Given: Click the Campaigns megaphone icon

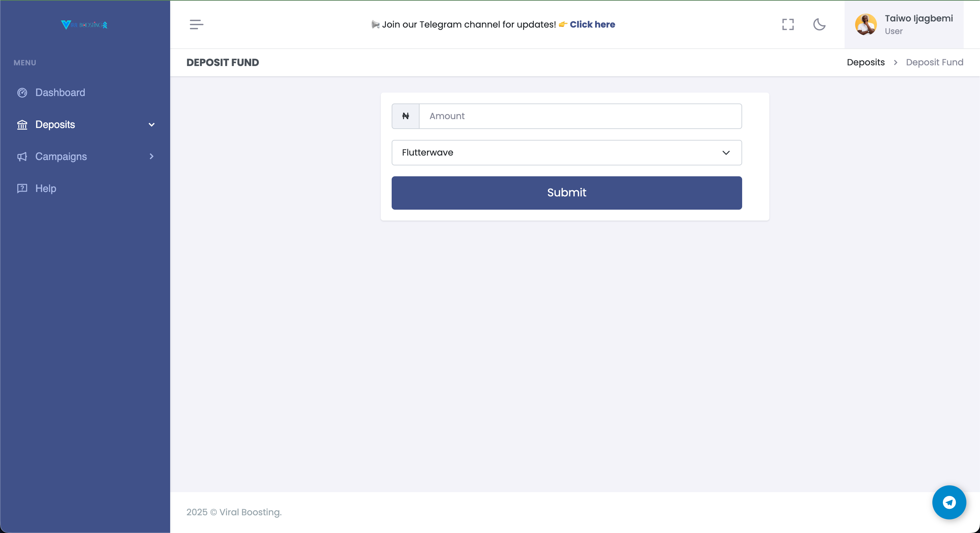Looking at the screenshot, I should pyautogui.click(x=22, y=157).
